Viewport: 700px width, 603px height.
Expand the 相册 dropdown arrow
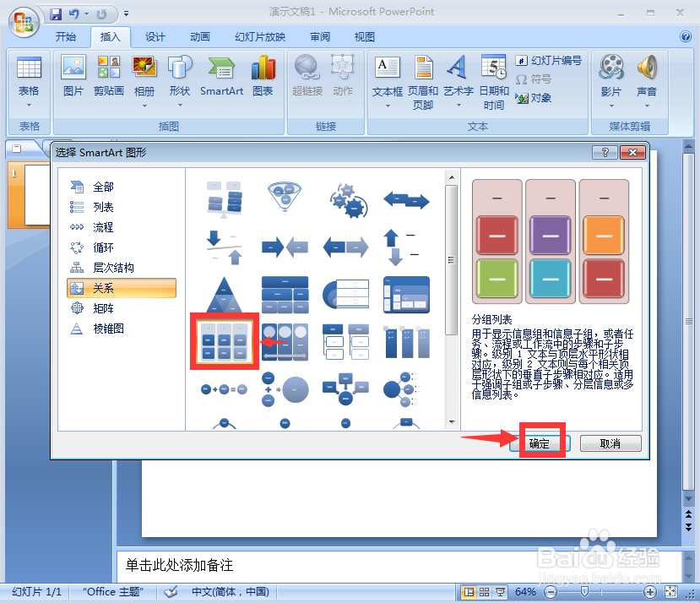[144, 106]
